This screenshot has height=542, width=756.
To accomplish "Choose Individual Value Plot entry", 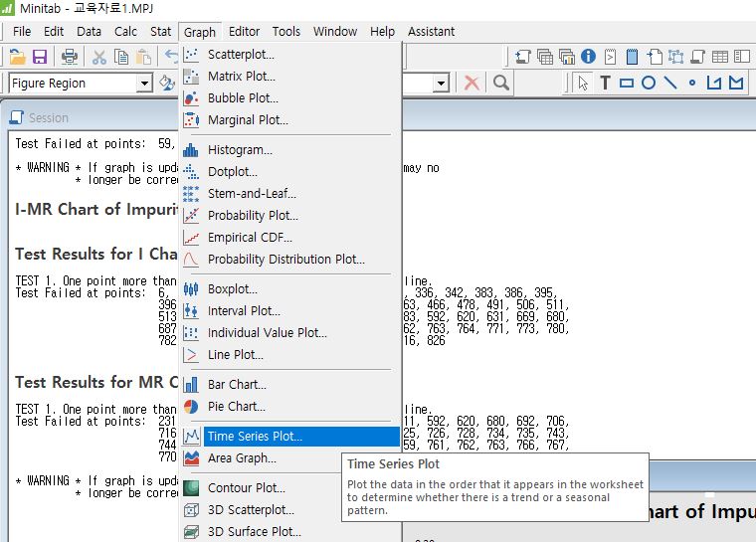I will pos(290,333).
